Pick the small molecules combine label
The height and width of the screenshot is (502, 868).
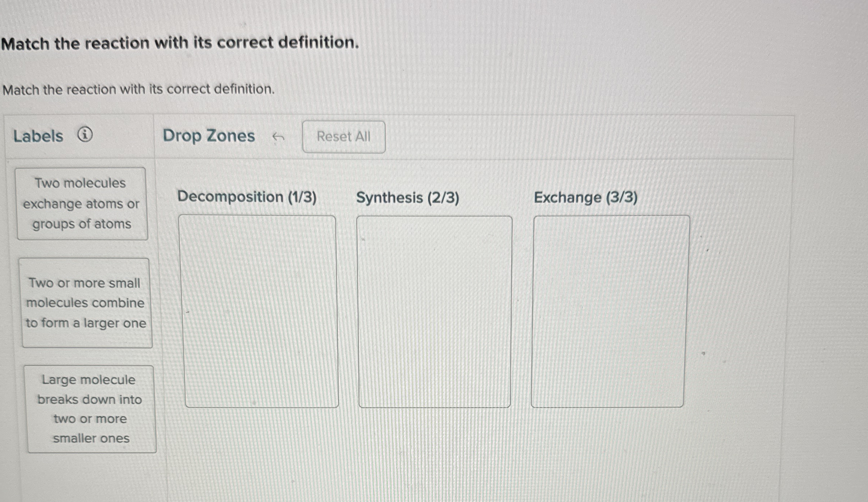(86, 303)
